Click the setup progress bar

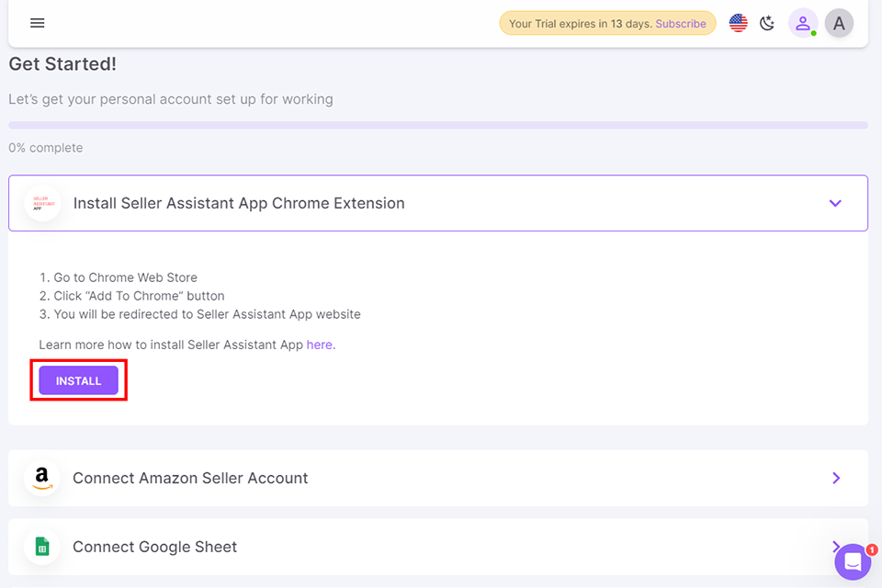[x=438, y=125]
